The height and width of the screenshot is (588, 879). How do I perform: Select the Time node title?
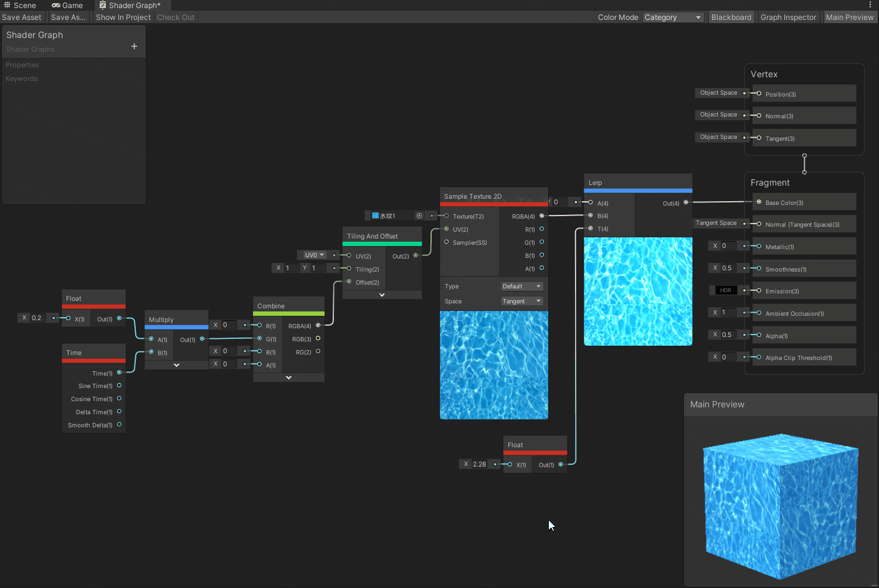74,353
